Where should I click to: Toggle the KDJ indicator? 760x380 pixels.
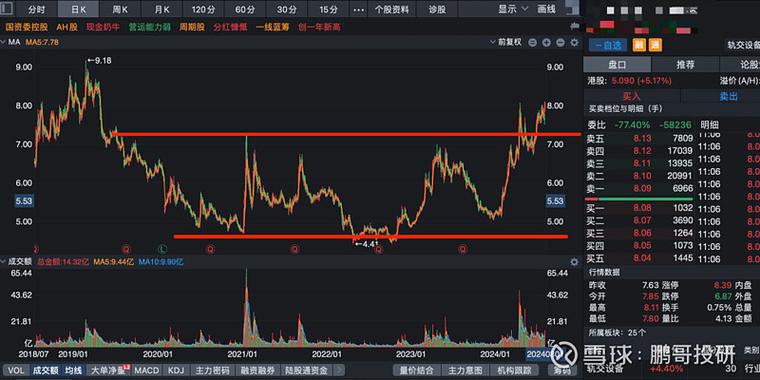[175, 370]
